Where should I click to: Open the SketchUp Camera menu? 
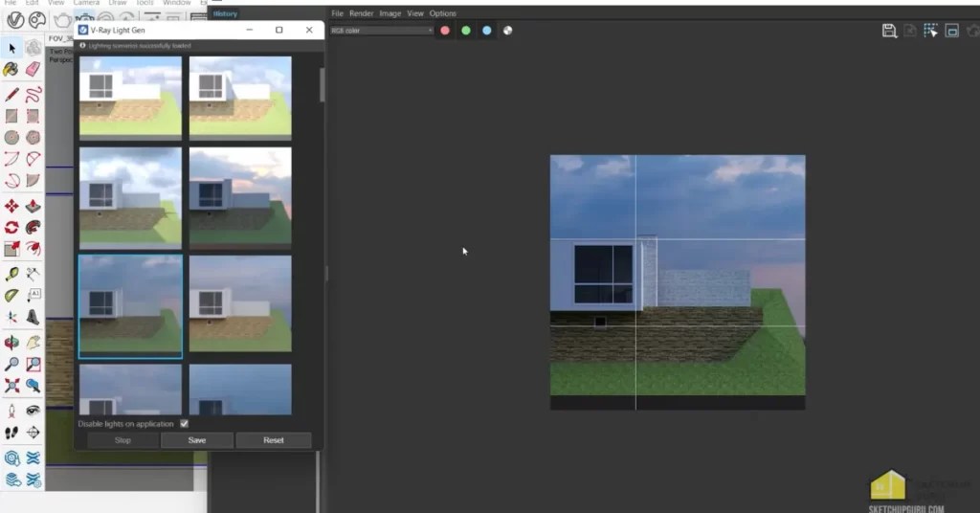pyautogui.click(x=86, y=3)
